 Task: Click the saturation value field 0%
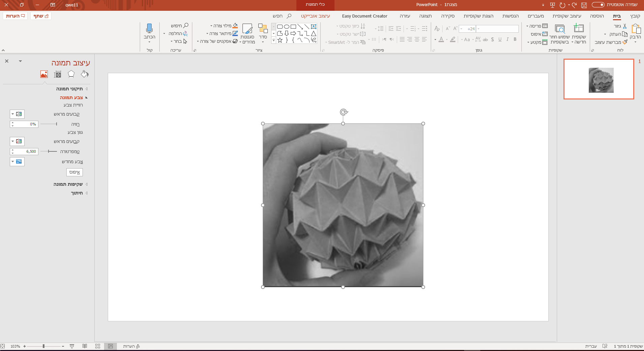[24, 124]
